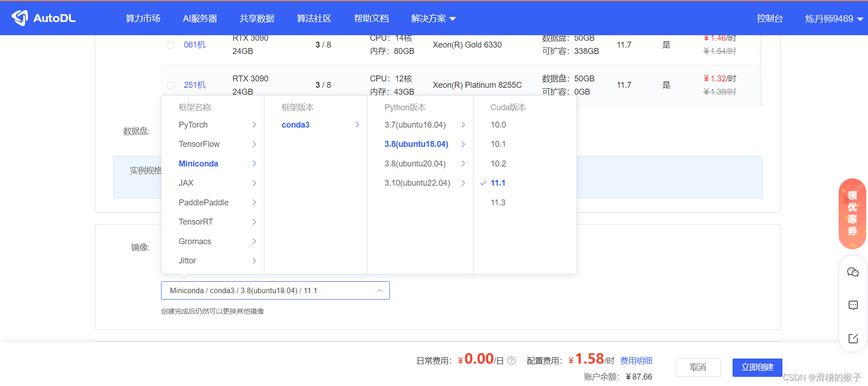Go to 控制台 console
Image resolution: width=868 pixels, height=386 pixels.
pos(770,18)
